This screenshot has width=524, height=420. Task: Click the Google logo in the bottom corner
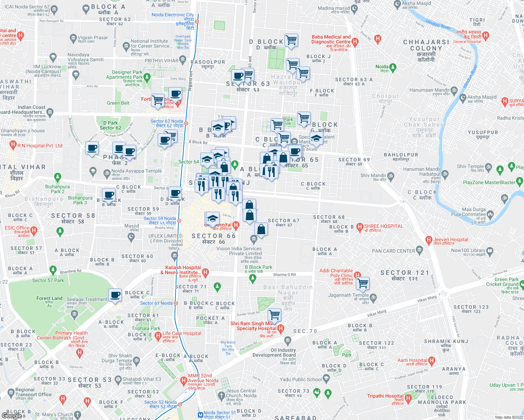[12, 416]
